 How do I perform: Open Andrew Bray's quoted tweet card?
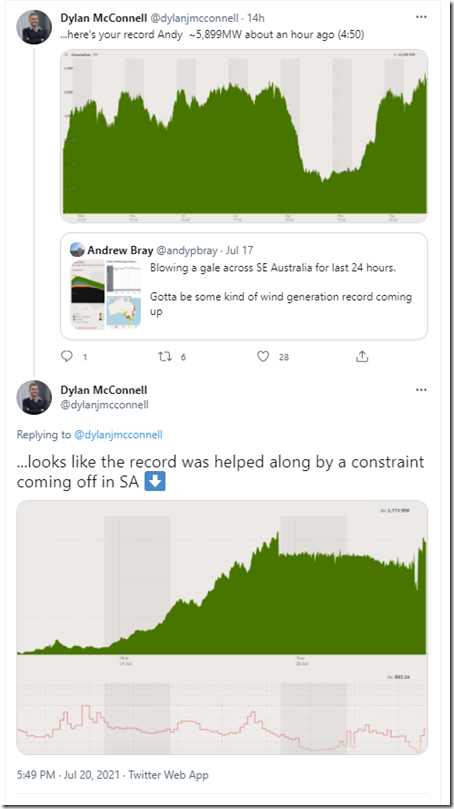tap(244, 286)
